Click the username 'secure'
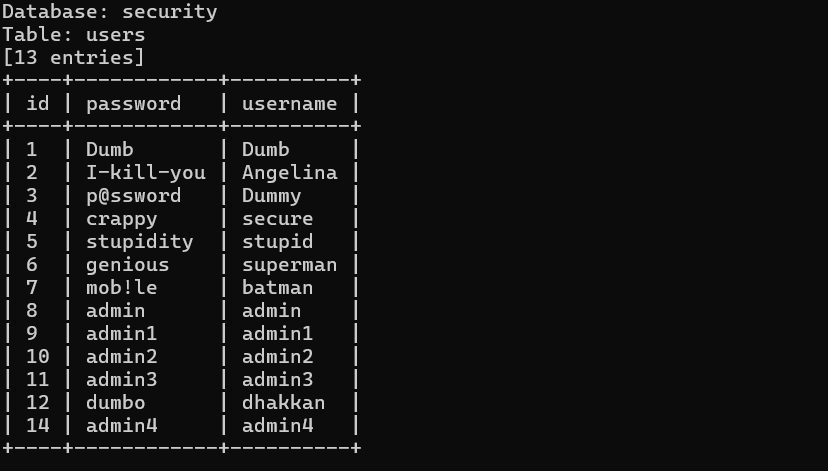The height and width of the screenshot is (471, 828). click(277, 219)
